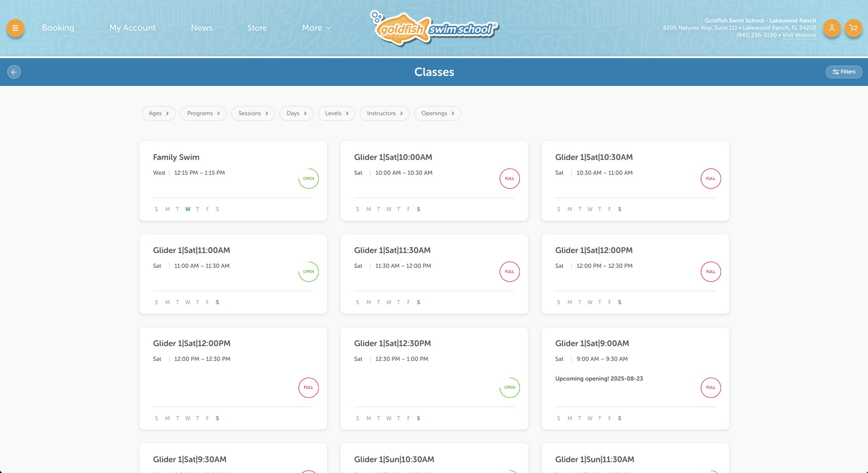
Task: Open the Family Swim class title
Action: (x=176, y=157)
